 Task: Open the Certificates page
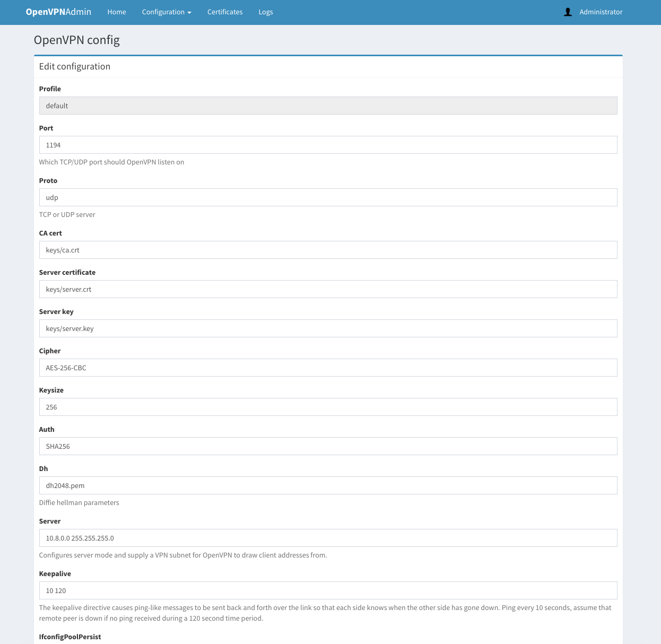[x=225, y=12]
